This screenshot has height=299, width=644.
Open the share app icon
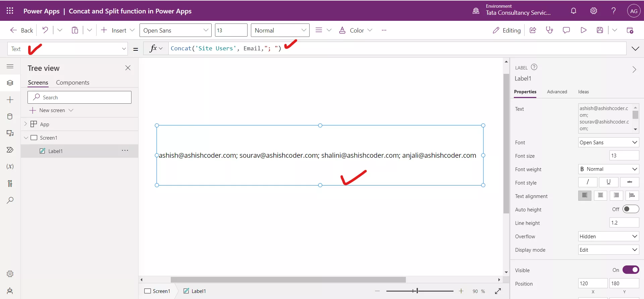pos(533,30)
